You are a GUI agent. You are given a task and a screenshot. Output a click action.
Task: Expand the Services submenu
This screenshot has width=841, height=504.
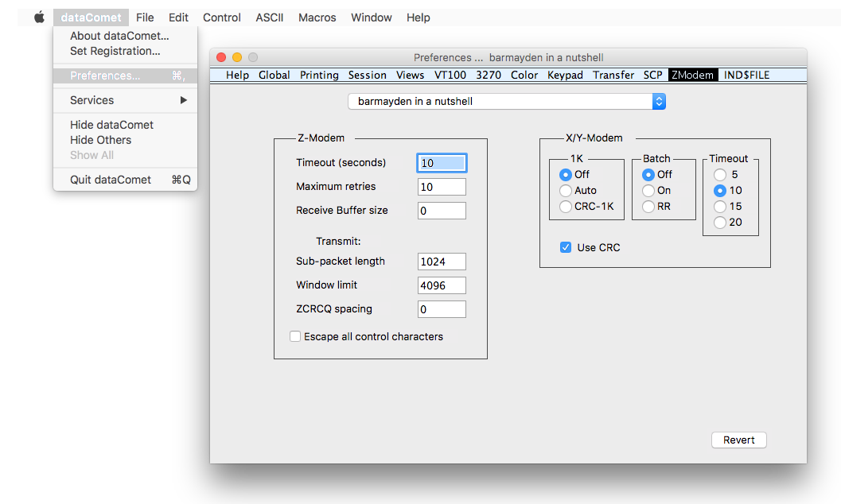125,100
